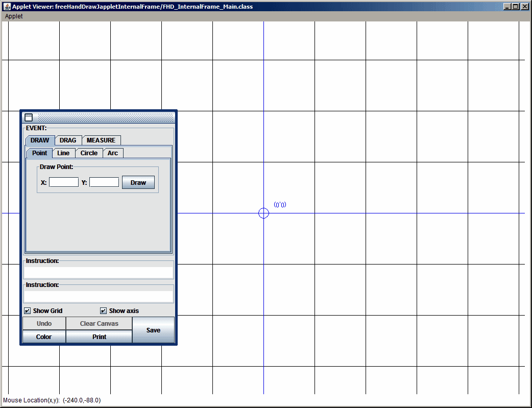Switch to the MEASURE tab
Viewport: 532px width, 408px height.
pyautogui.click(x=101, y=140)
